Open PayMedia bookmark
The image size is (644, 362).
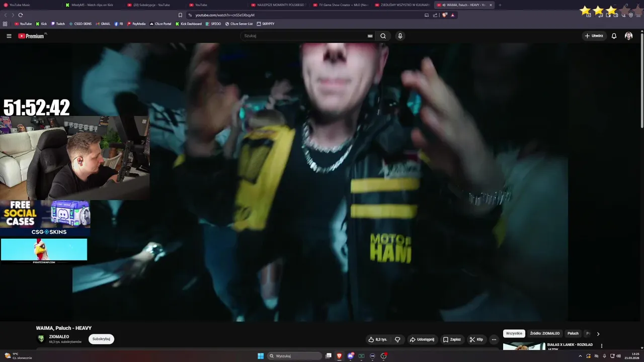pyautogui.click(x=136, y=24)
